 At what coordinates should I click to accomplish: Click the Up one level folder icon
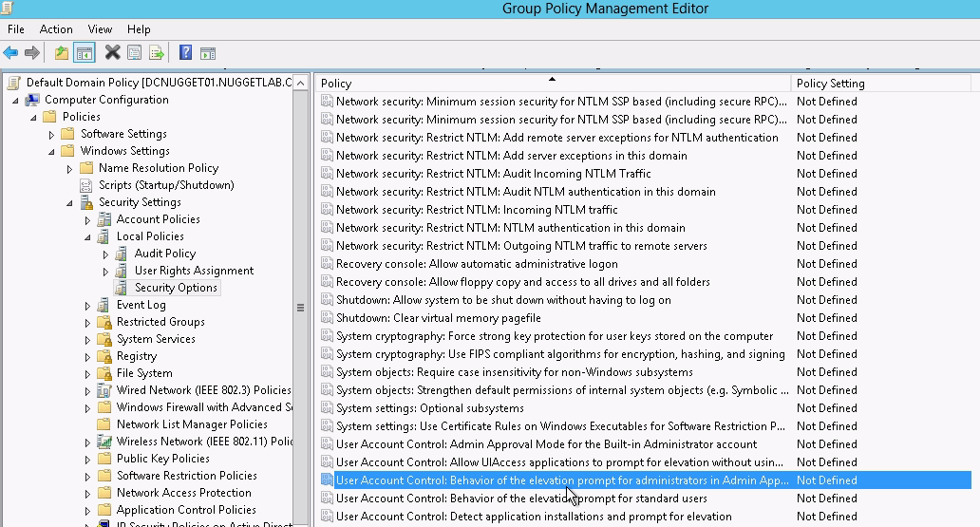click(x=61, y=53)
